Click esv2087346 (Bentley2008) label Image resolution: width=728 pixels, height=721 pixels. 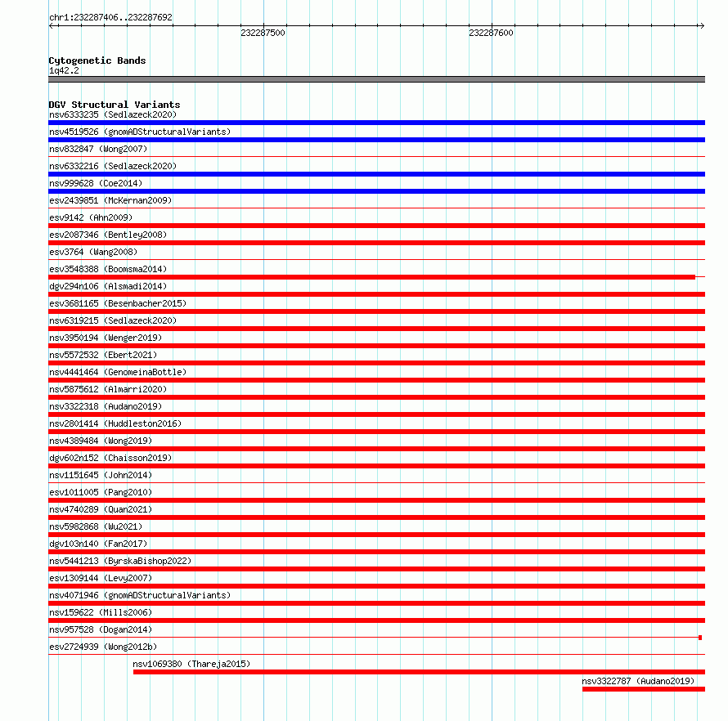click(108, 235)
